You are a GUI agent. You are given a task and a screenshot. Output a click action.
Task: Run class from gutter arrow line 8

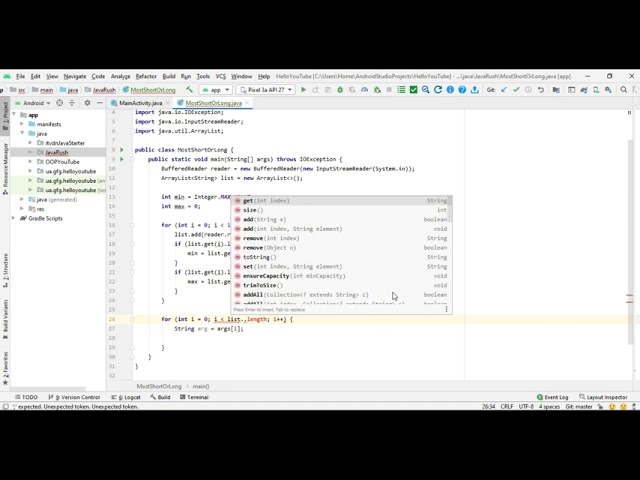122,150
